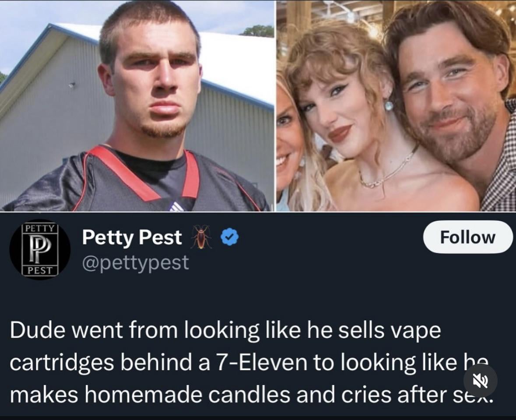The width and height of the screenshot is (516, 420).
Task: Click the cockroach emoji beside Petty Pest
Action: pos(201,237)
